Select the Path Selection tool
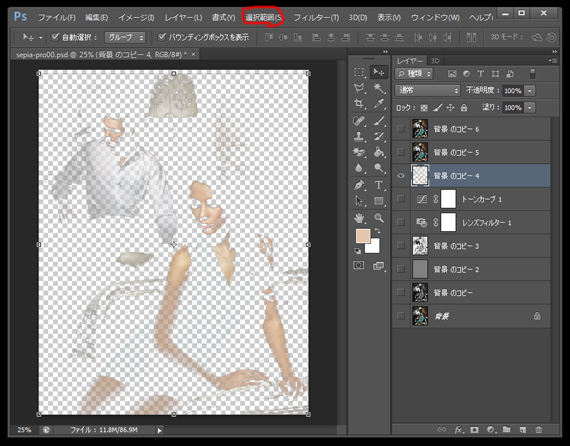Viewport: 570px width, 446px height. click(359, 201)
